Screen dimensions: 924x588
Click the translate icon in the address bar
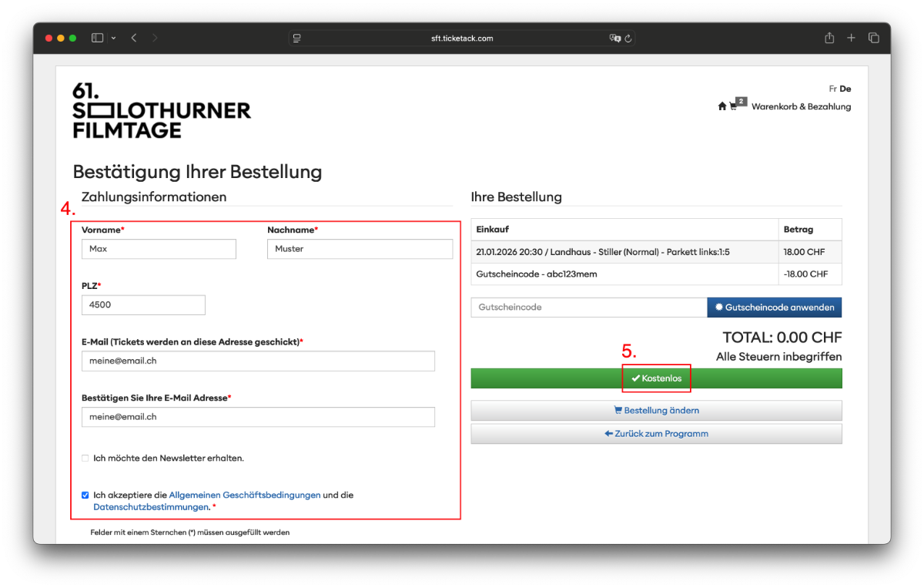click(x=614, y=38)
